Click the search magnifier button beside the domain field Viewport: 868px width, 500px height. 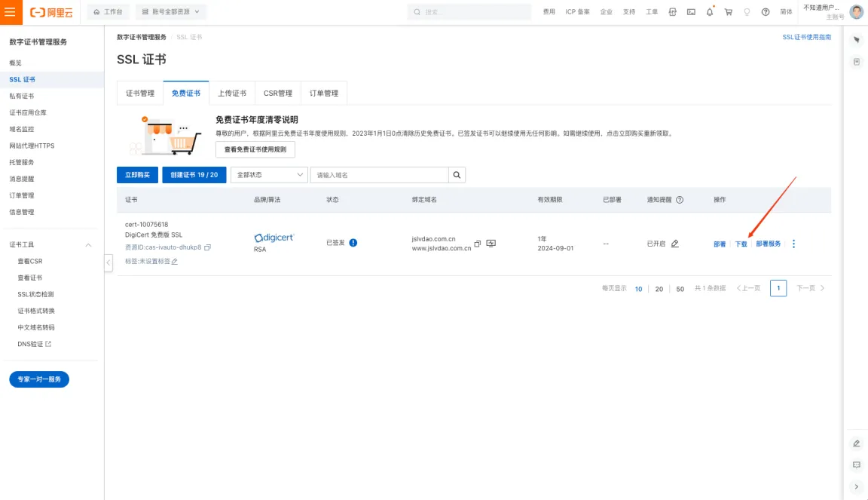(x=457, y=175)
